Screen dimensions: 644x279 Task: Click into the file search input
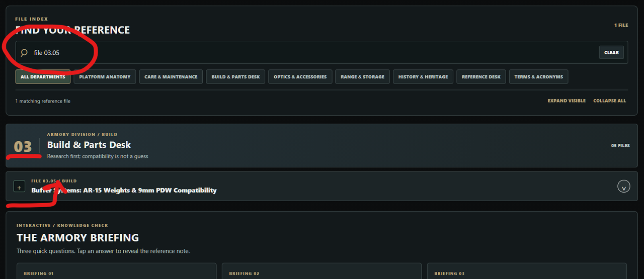tap(313, 52)
